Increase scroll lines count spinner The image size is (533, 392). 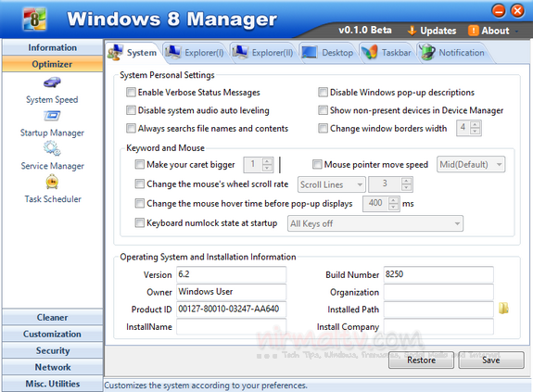(x=406, y=181)
